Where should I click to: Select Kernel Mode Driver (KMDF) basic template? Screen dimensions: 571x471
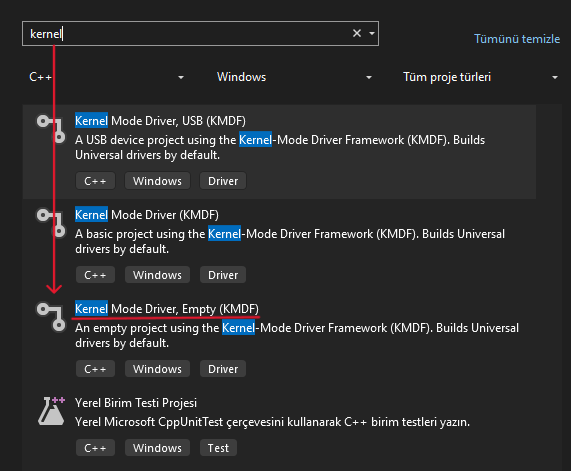pos(279,246)
